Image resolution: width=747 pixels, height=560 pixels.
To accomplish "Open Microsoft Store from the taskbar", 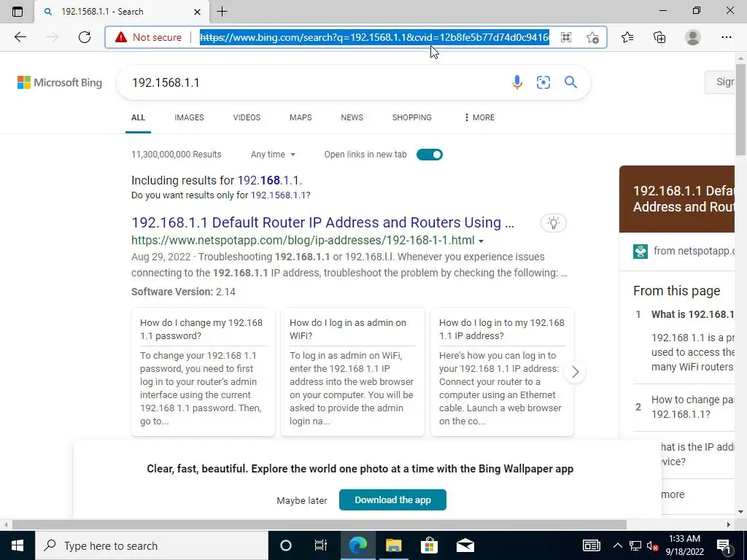I will [x=429, y=545].
